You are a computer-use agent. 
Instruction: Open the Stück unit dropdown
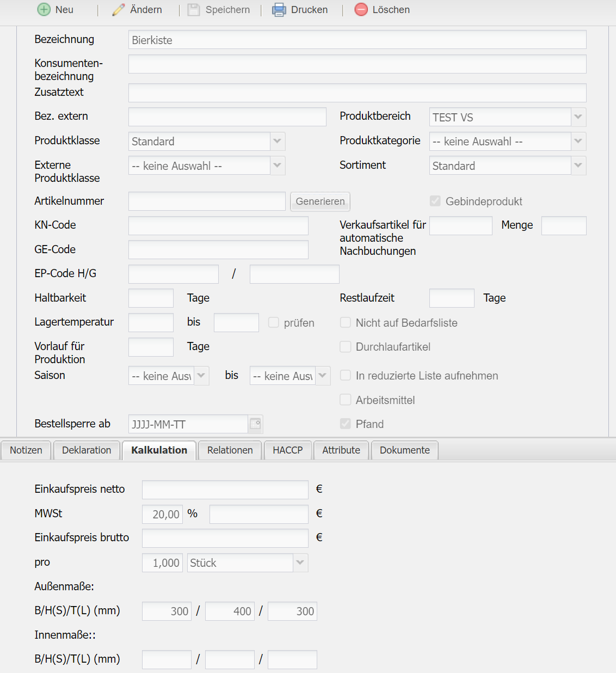pos(300,562)
